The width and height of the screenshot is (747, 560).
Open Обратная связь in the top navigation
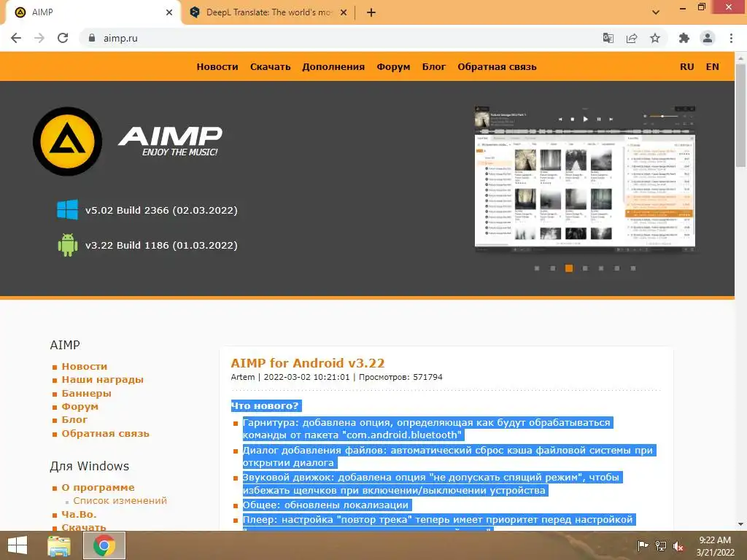pos(497,67)
